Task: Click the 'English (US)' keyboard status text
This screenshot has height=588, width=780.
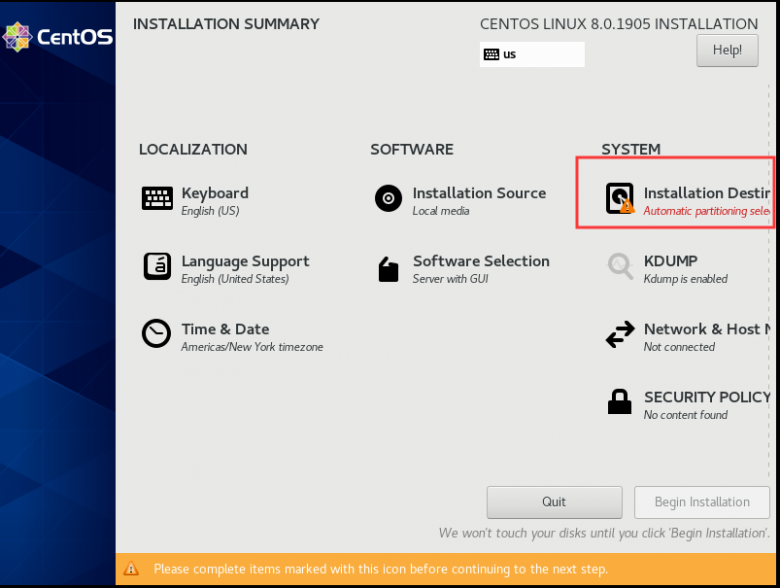Action: coord(210,211)
